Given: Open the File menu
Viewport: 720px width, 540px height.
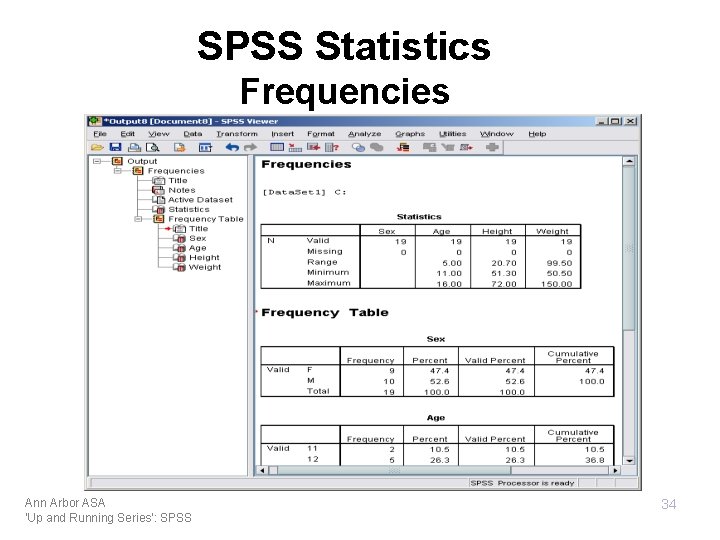Looking at the screenshot, I should (100, 134).
